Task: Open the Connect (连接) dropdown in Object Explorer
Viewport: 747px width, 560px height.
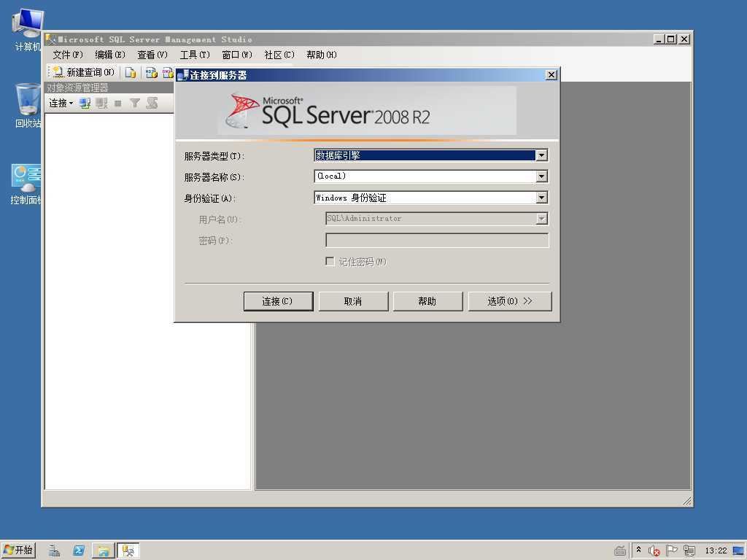Action: coord(61,104)
